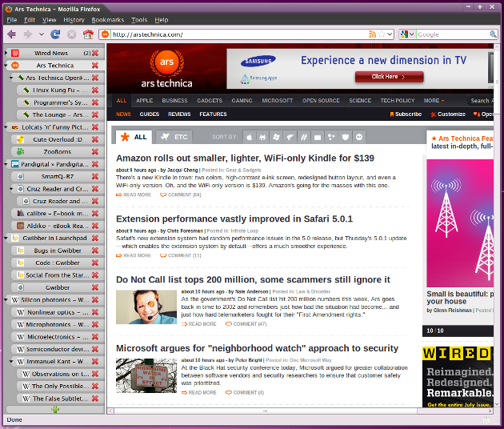Image resolution: width=504 pixels, height=429 pixels.
Task: Collapse the Immanuel Kant tab subtree
Action: pos(11,362)
